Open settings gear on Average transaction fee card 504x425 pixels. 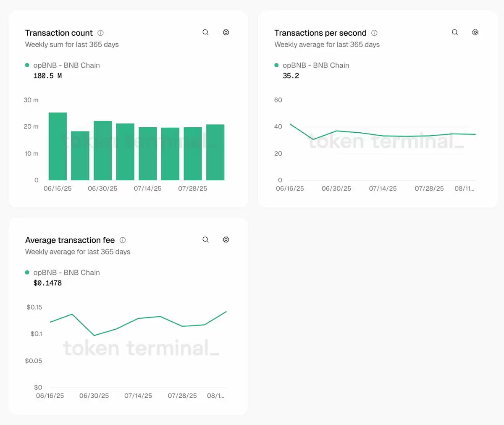226,240
